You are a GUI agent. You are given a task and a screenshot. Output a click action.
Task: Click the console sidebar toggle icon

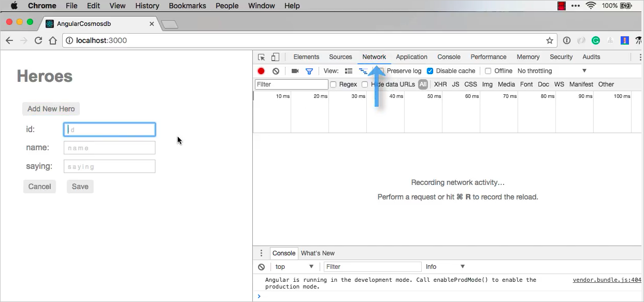point(261,253)
